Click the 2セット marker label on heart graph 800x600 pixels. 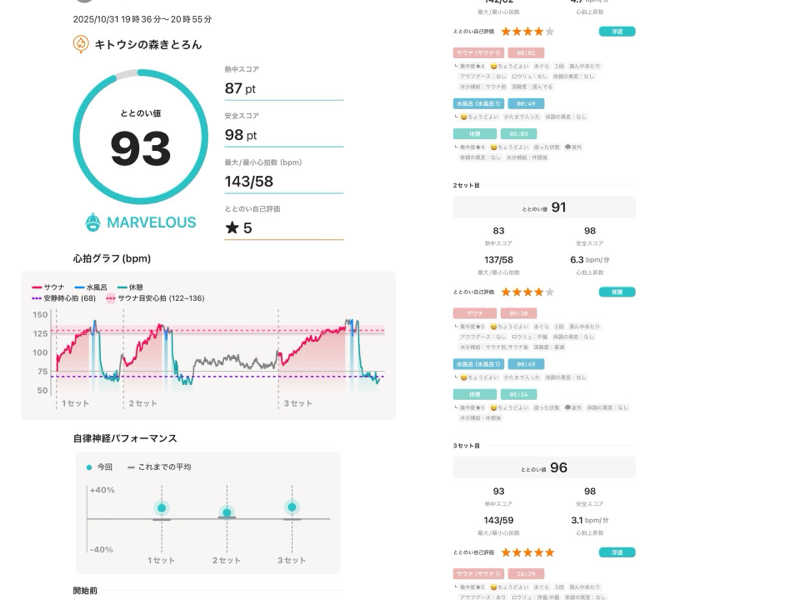coord(143,403)
